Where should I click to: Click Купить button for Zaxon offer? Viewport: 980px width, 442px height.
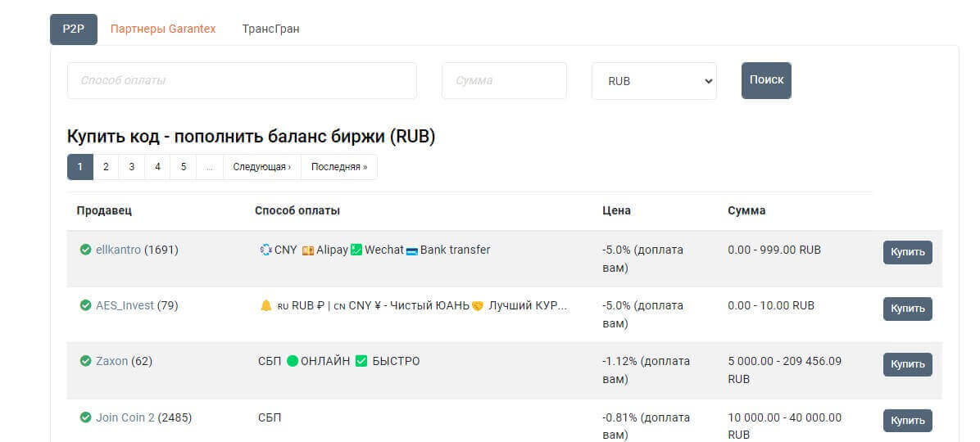[x=907, y=364]
